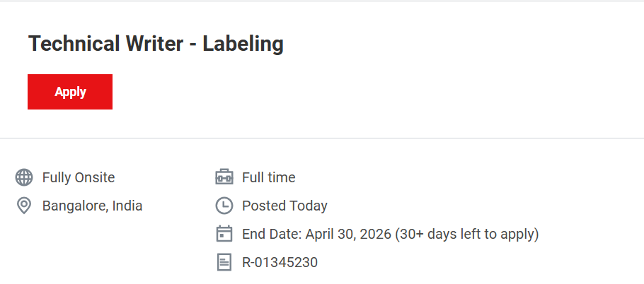
Task: Click the briefcase icon beside Full time
Action: point(224,177)
